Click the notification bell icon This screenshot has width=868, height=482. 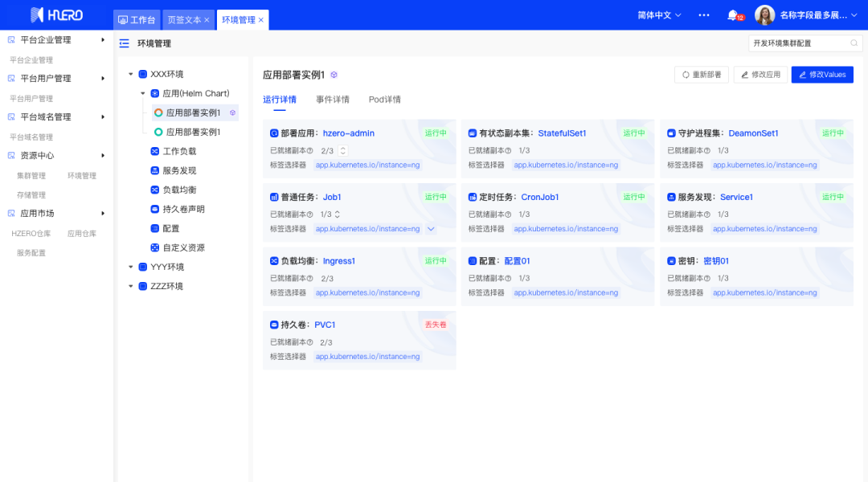732,15
